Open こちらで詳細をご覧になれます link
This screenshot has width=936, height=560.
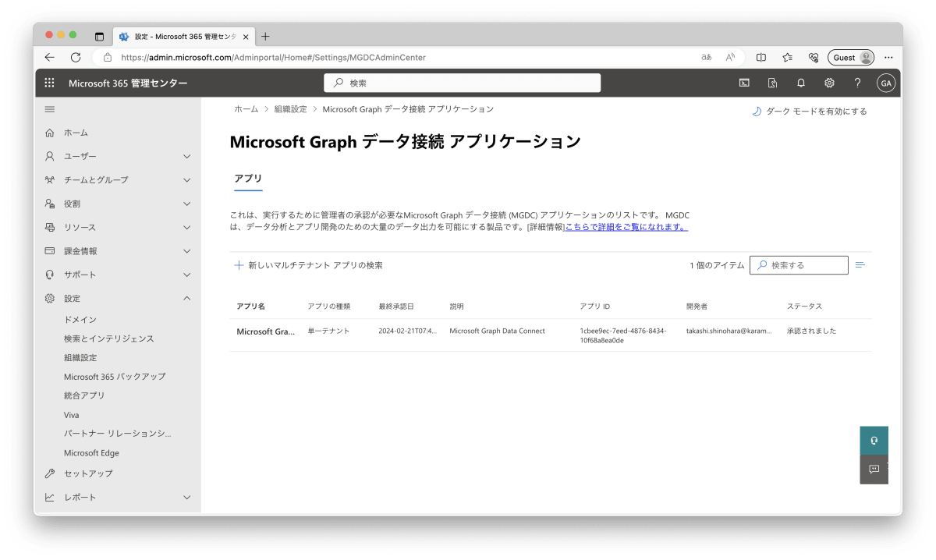626,227
